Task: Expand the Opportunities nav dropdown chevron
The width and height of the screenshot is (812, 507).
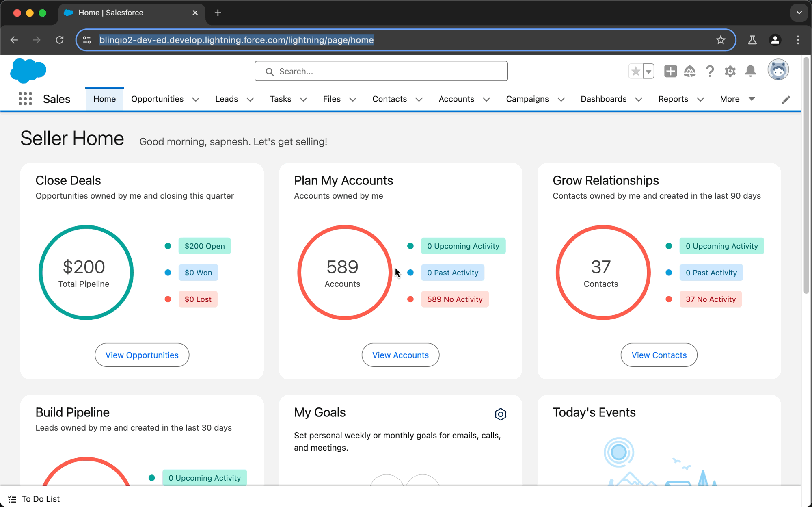Action: (196, 100)
